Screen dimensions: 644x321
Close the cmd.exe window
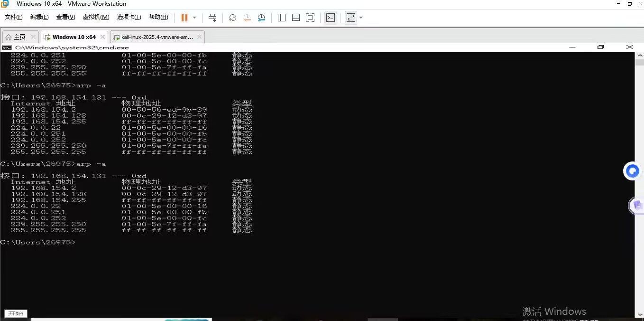(630, 47)
